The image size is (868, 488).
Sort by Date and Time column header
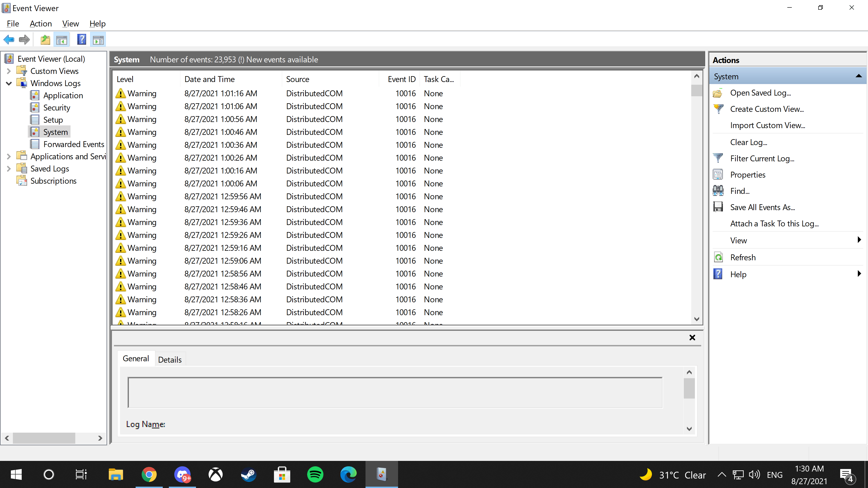(231, 79)
